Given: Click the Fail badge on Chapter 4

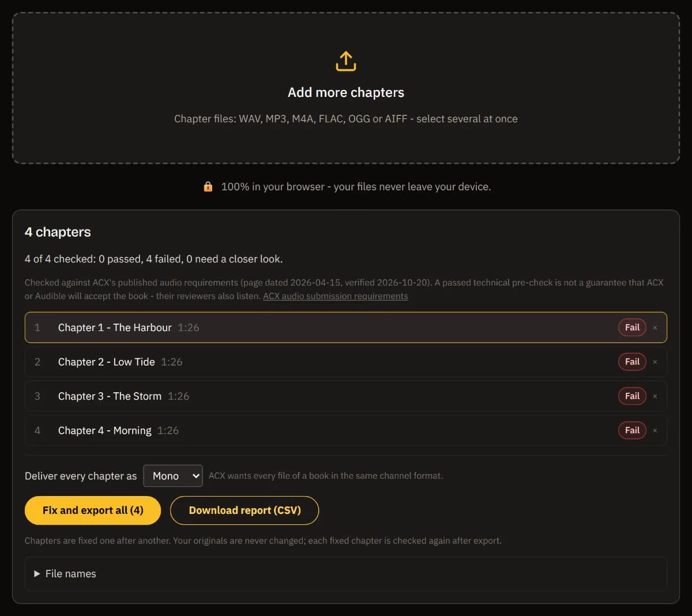Looking at the screenshot, I should [x=632, y=431].
